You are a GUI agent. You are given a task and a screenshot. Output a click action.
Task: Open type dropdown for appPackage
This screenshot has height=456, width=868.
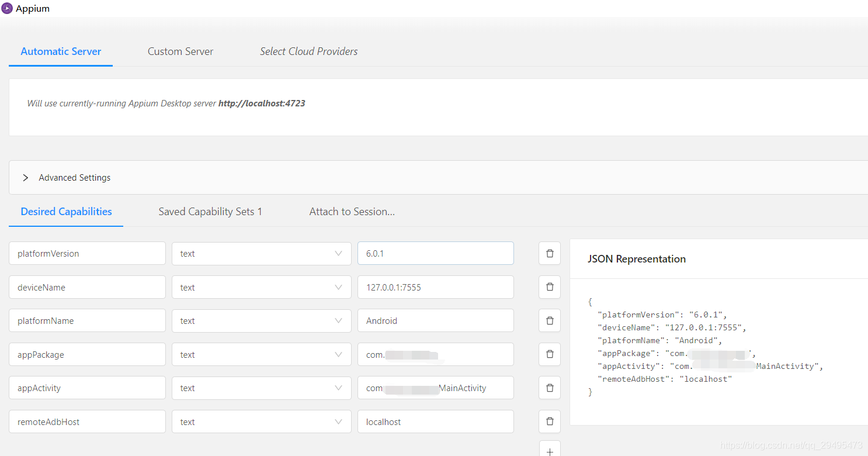tap(261, 354)
